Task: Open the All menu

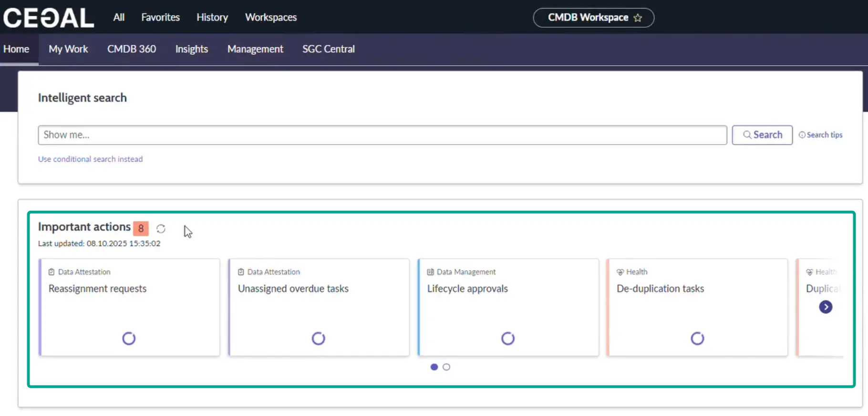Action: [x=119, y=18]
